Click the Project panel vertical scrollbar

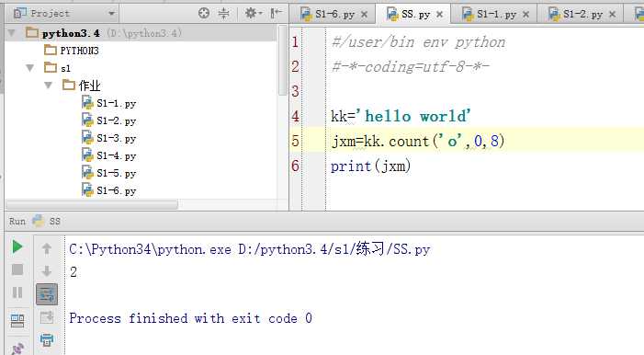pos(283,60)
